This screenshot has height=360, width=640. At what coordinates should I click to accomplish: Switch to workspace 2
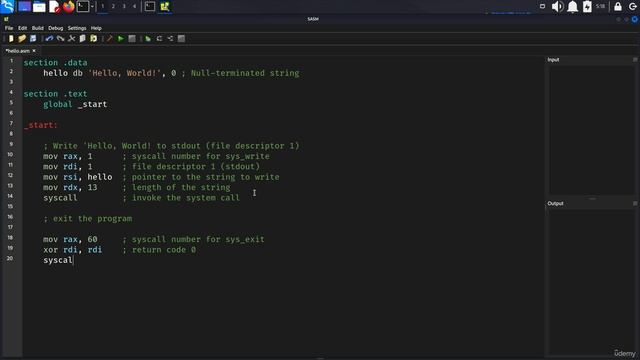(113, 6)
